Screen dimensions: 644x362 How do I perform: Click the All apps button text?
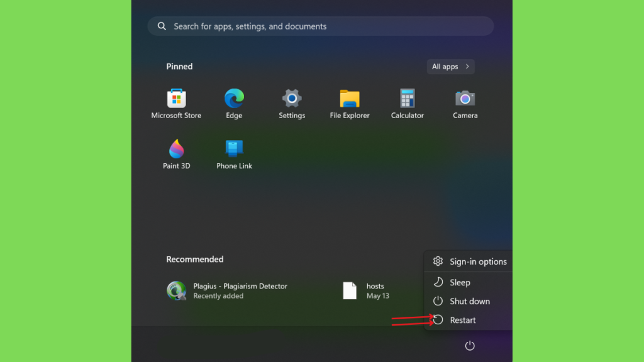(445, 67)
